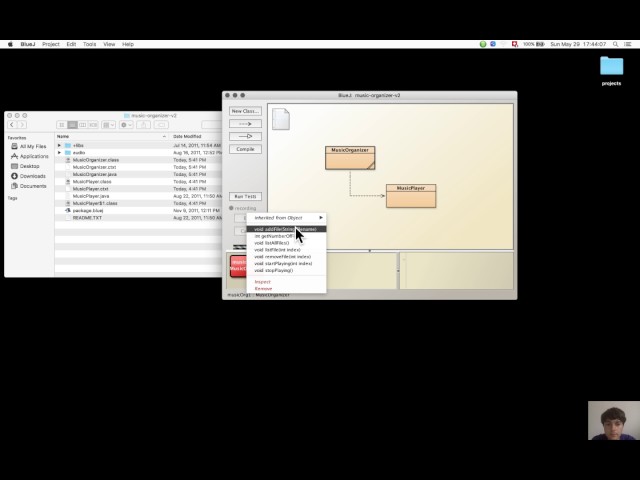640x480 pixels.
Task: Choose void stopPlaying() method
Action: pyautogui.click(x=286, y=270)
